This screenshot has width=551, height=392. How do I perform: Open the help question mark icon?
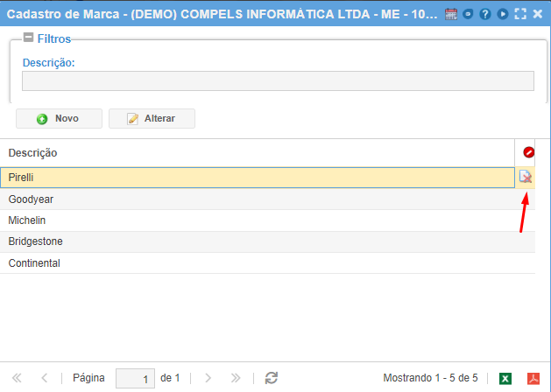click(485, 14)
